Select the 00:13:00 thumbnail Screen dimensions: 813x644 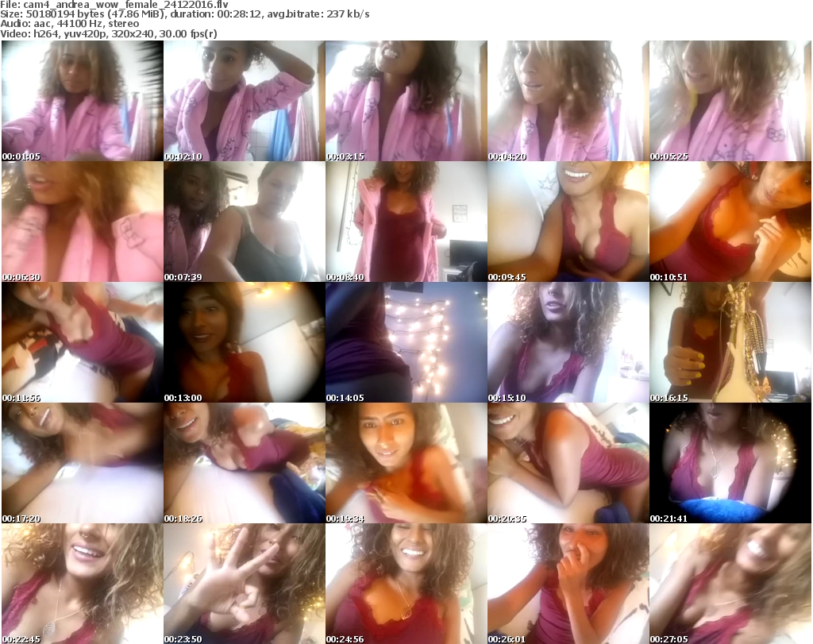click(245, 343)
